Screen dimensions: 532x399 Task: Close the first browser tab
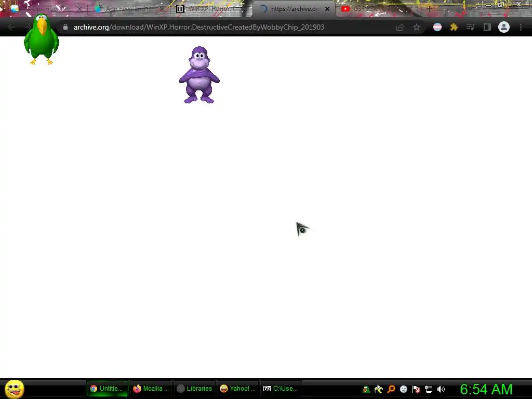tap(79, 9)
